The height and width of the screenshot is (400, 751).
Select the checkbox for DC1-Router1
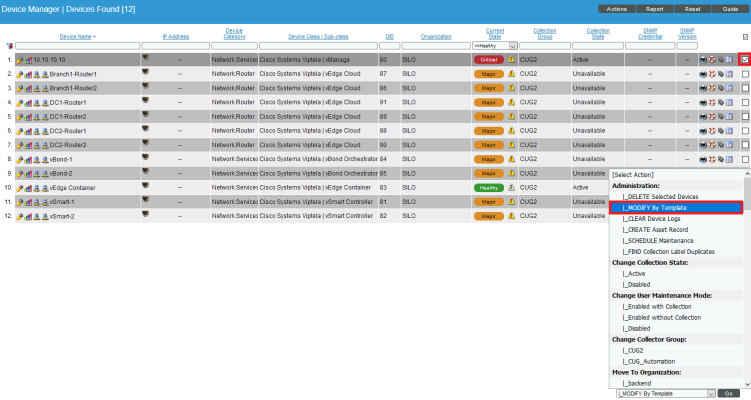pos(745,103)
